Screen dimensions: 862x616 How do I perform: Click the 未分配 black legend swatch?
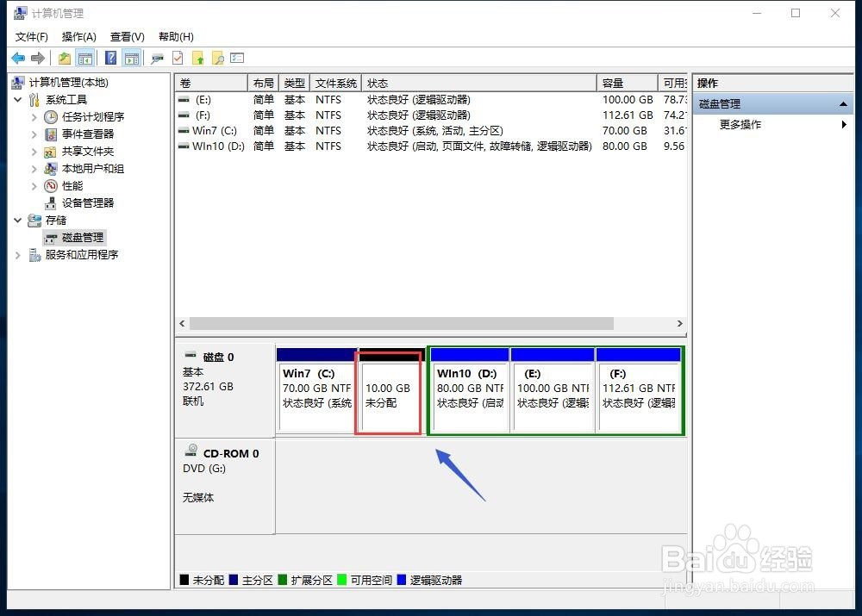[183, 580]
